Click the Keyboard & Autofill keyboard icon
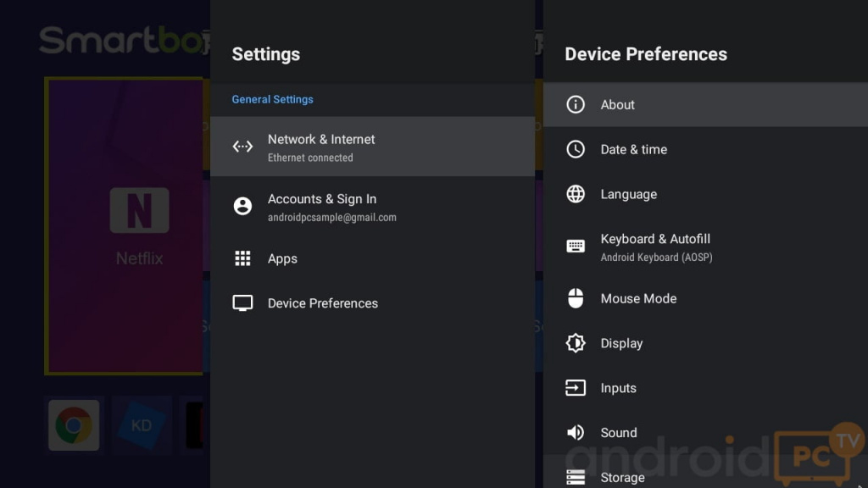868x488 pixels. (576, 247)
